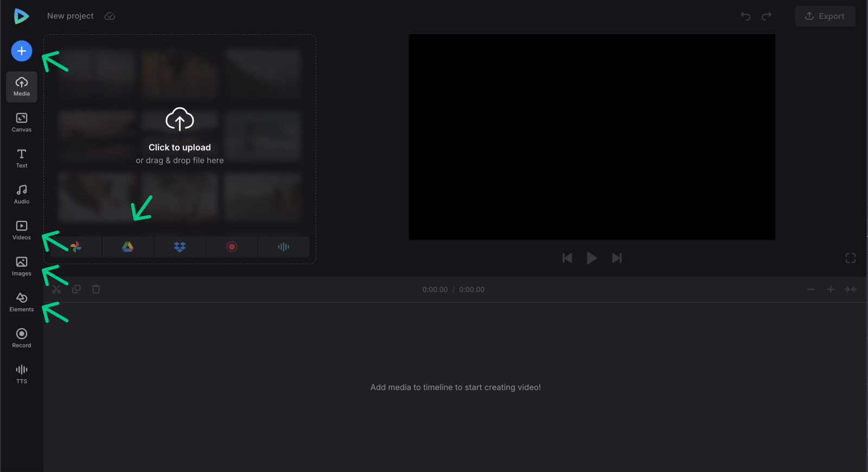Rename the New project title
868x472 pixels.
click(71, 16)
